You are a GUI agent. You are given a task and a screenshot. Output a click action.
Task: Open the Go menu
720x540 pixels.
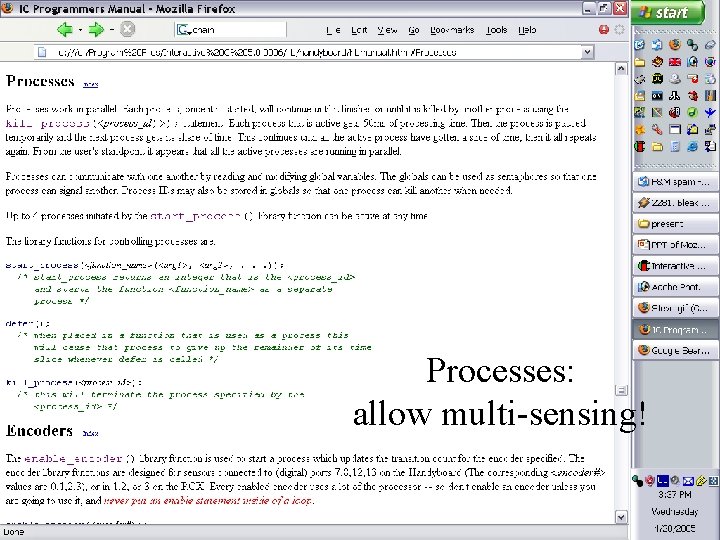[x=414, y=30]
